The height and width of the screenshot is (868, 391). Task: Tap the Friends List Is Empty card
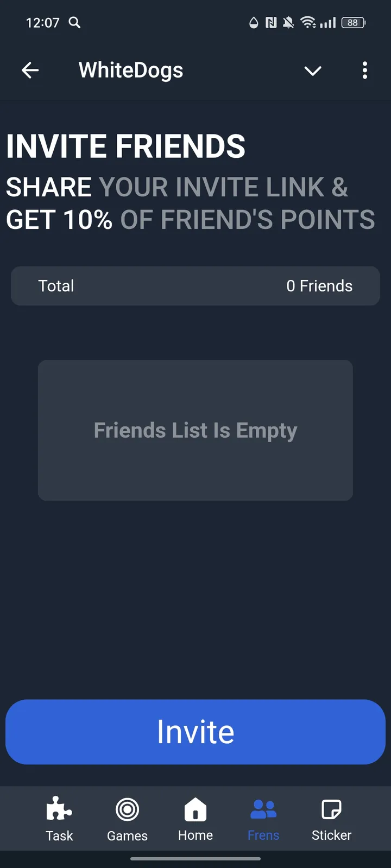[195, 430]
